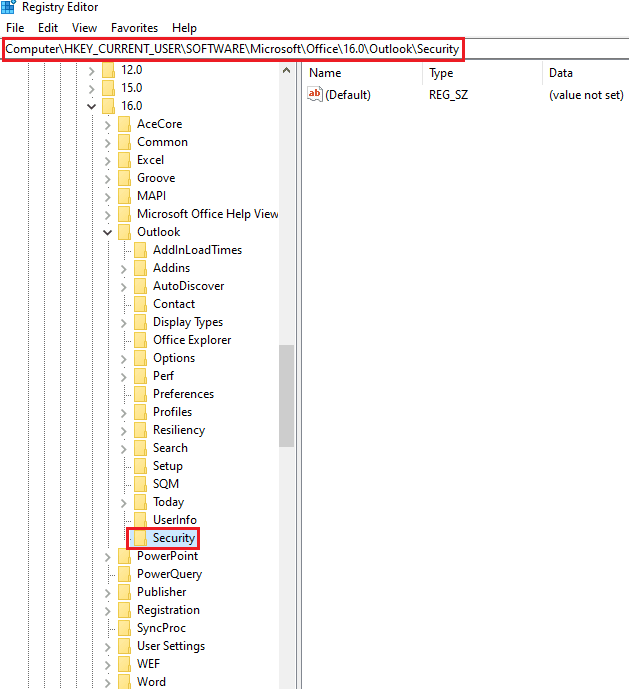Collapse the Outlook key
This screenshot has height=689, width=629.
(108, 232)
